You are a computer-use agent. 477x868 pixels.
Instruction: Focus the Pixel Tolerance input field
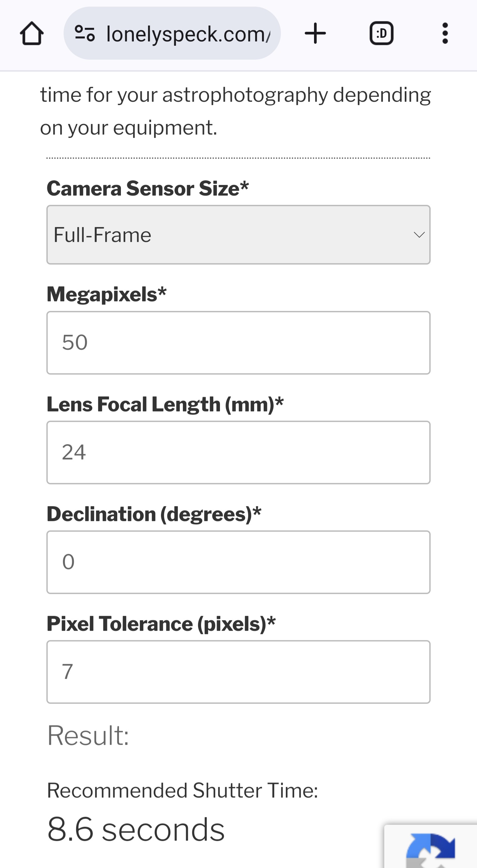coord(238,671)
